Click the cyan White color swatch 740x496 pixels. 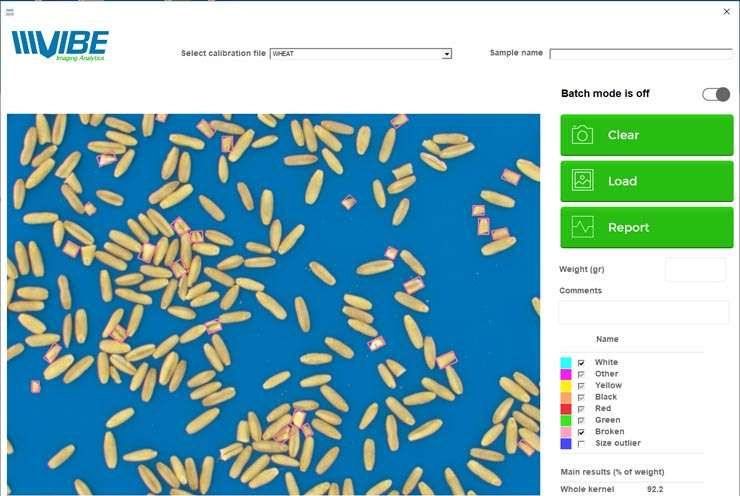tap(566, 363)
